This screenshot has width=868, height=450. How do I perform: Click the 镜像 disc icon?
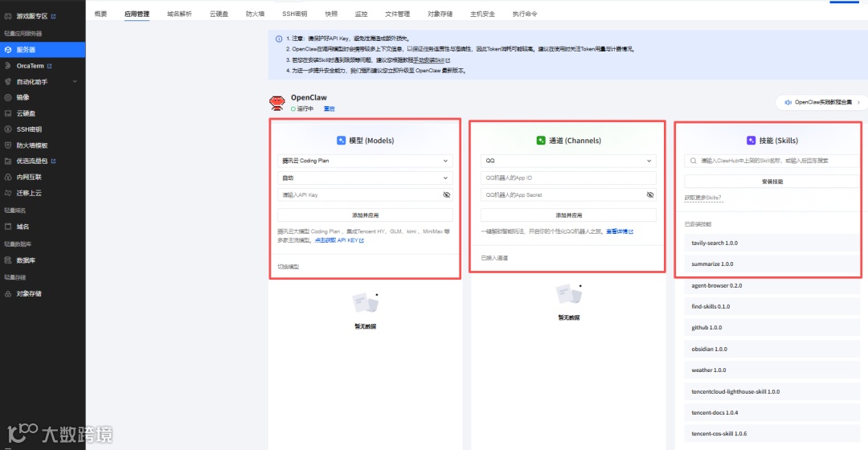tap(8, 97)
